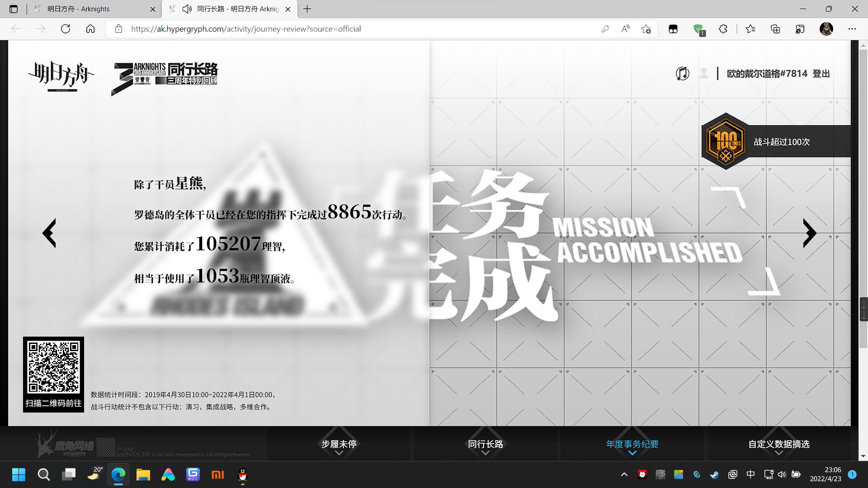Open File Explorer from the taskbar
The width and height of the screenshot is (868, 488).
click(143, 474)
